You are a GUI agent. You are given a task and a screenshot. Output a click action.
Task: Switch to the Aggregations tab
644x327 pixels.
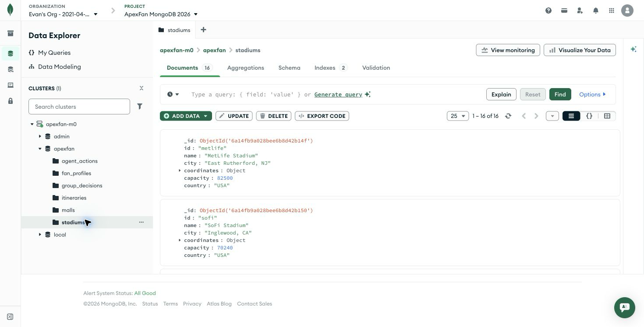(245, 68)
